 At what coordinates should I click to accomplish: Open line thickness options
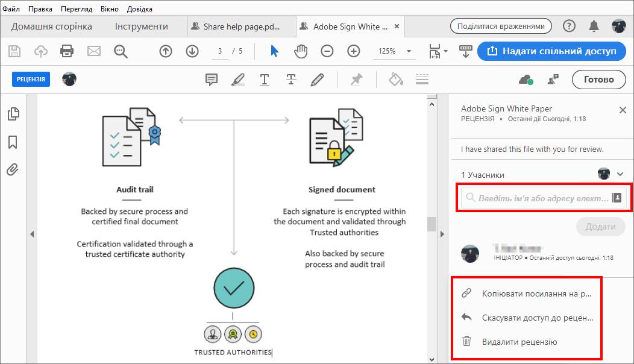[x=422, y=80]
